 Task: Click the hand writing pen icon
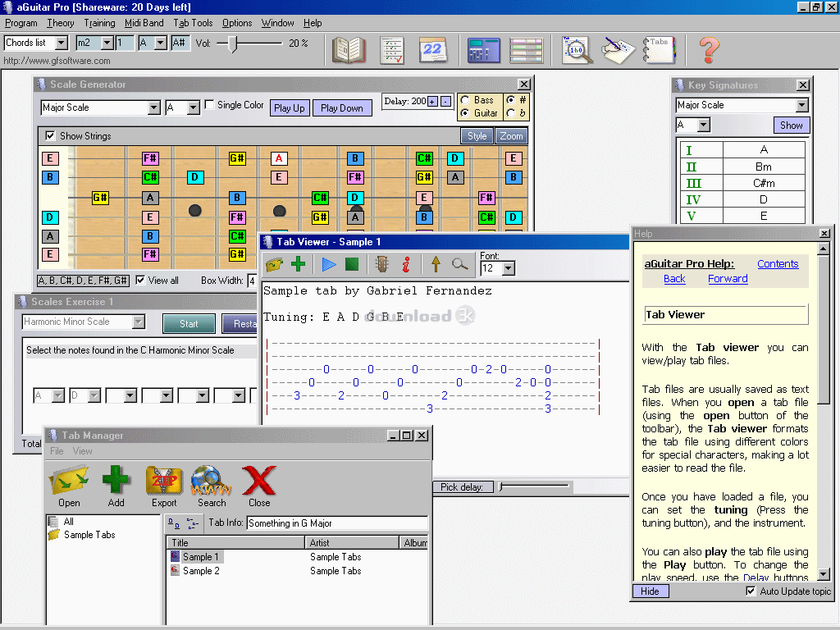617,50
